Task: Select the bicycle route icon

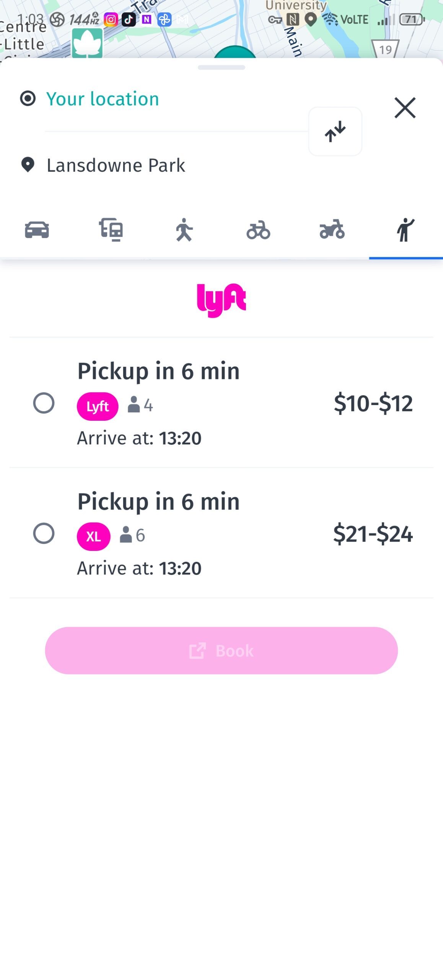Action: [x=258, y=230]
